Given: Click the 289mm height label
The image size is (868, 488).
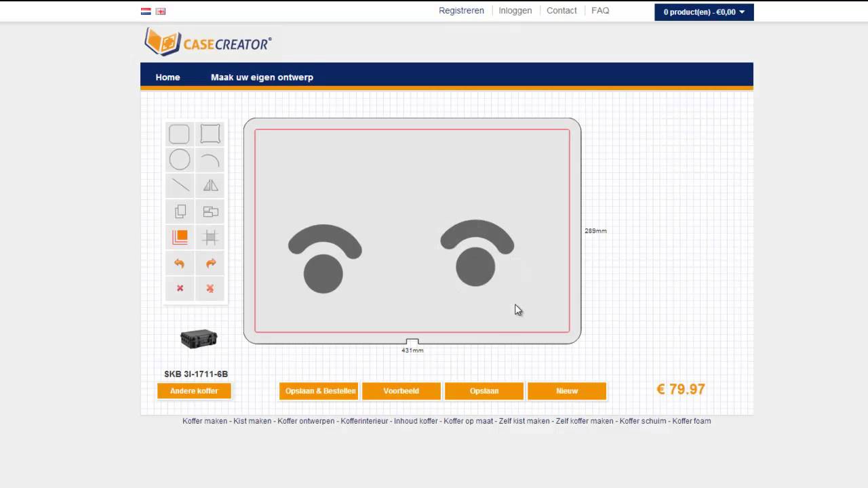Looking at the screenshot, I should [595, 231].
